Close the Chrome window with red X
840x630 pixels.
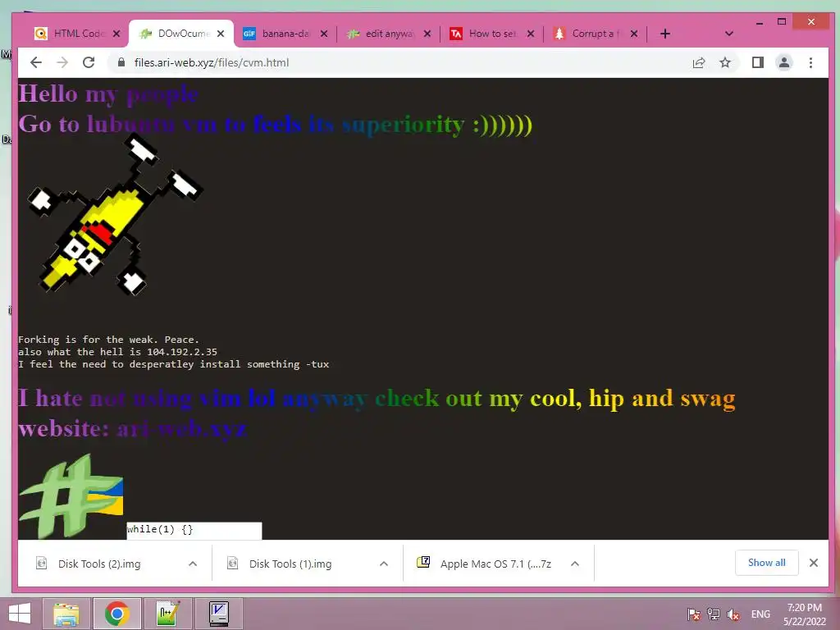click(x=811, y=21)
